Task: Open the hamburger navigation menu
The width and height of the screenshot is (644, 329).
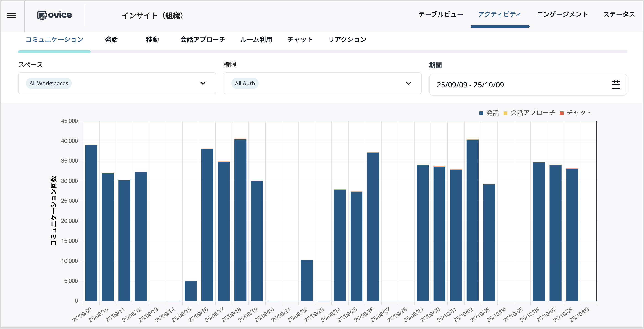Action: [x=11, y=16]
